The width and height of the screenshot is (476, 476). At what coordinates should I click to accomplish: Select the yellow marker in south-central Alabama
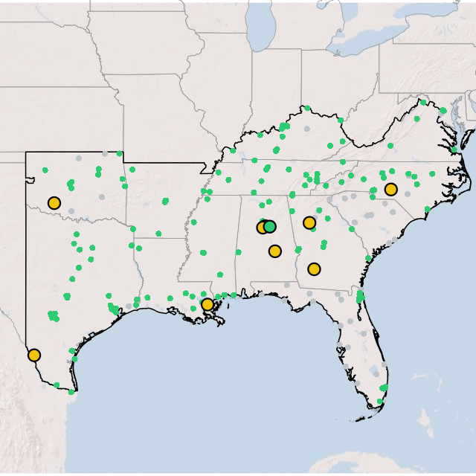(275, 251)
